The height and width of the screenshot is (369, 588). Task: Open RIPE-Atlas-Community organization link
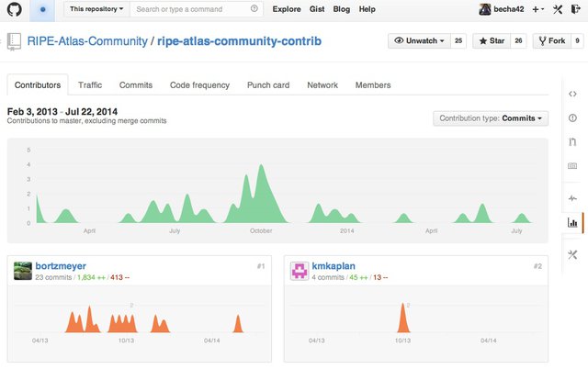click(87, 41)
